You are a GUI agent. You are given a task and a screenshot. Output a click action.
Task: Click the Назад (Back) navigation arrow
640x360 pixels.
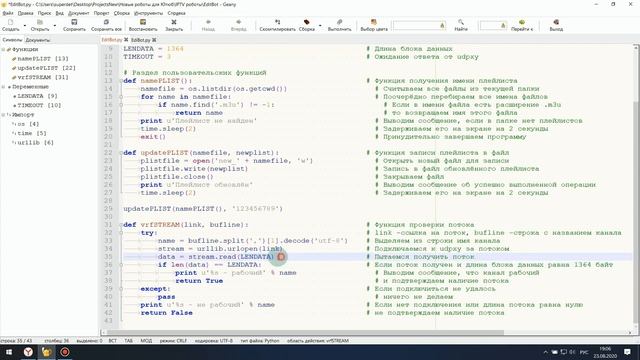[x=208, y=22]
